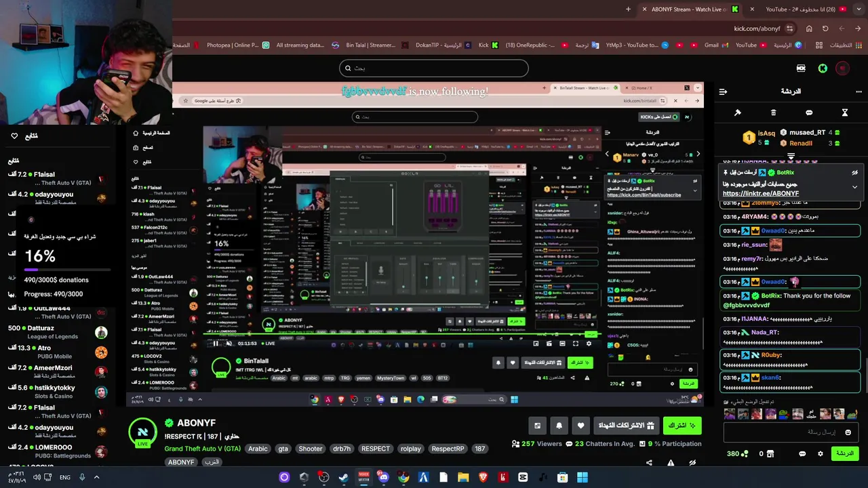Open the browser tab list dropdown
868x488 pixels.
858,9
